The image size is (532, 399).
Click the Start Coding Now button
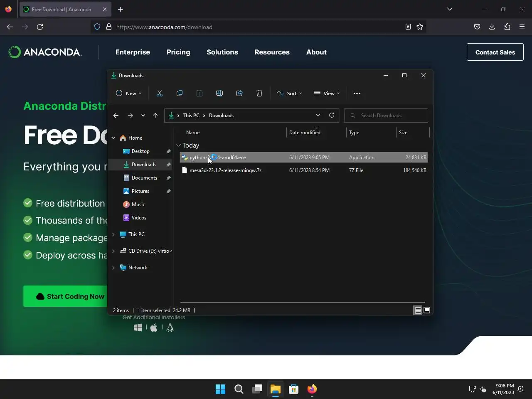[x=65, y=296]
